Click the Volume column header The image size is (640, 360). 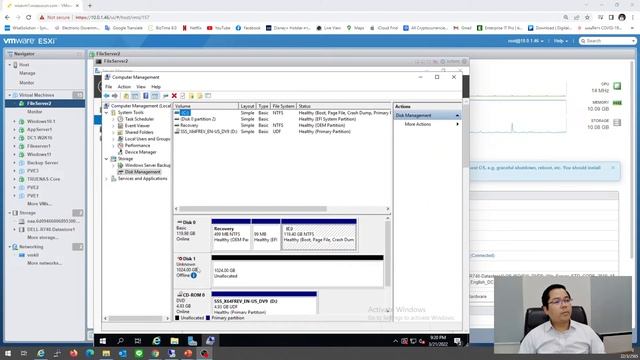pyautogui.click(x=206, y=106)
